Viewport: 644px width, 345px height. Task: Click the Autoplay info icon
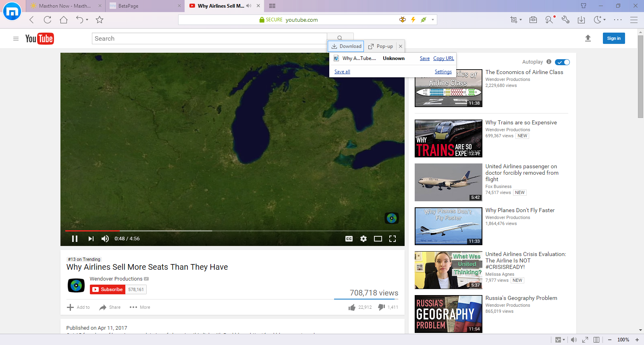tap(549, 62)
